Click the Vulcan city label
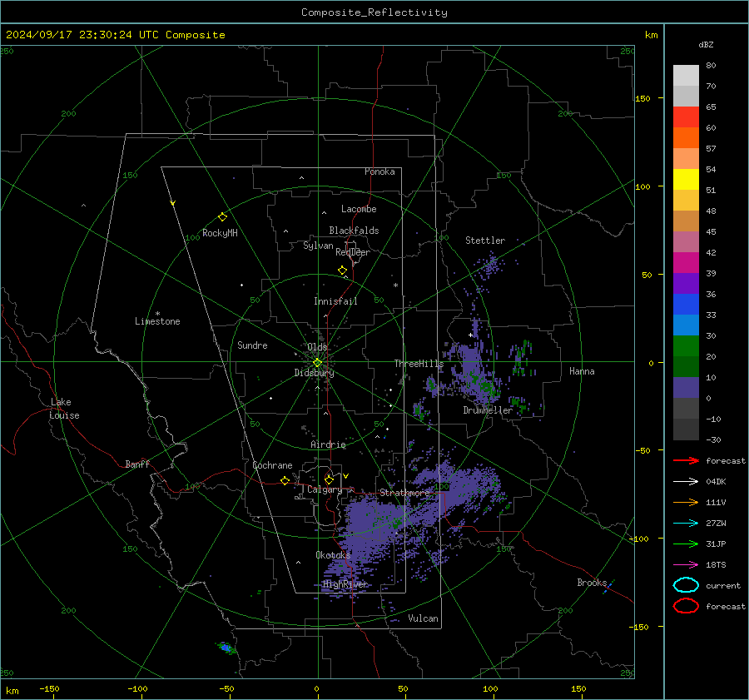The image size is (749, 700). point(423,618)
